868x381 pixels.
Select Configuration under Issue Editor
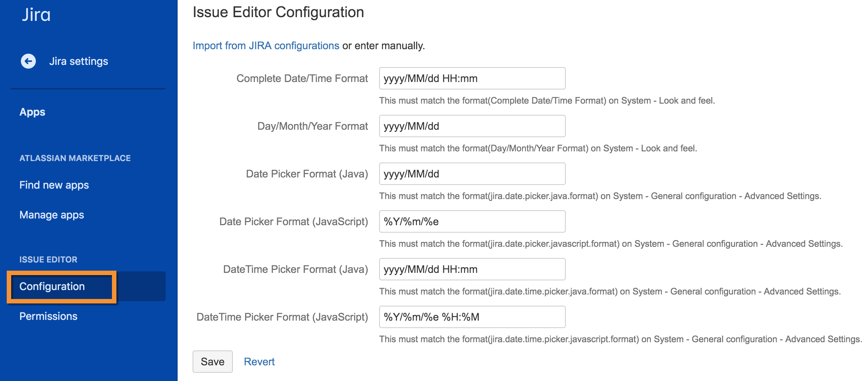click(52, 286)
